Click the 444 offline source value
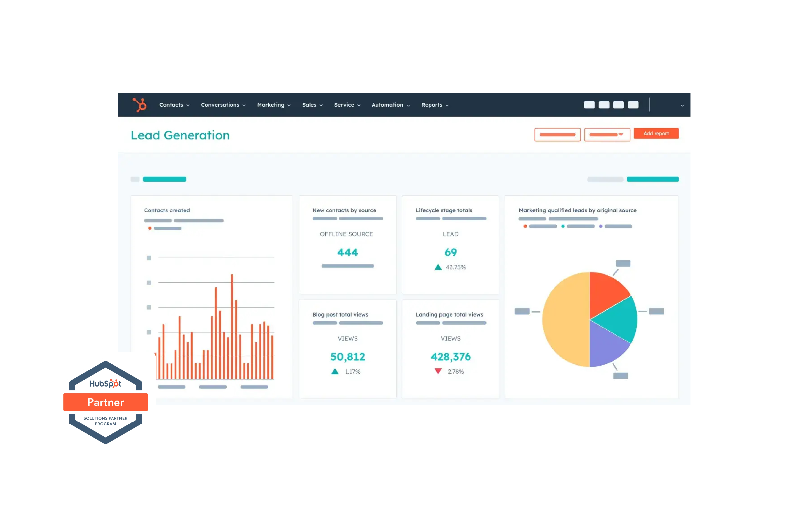 [x=347, y=252]
